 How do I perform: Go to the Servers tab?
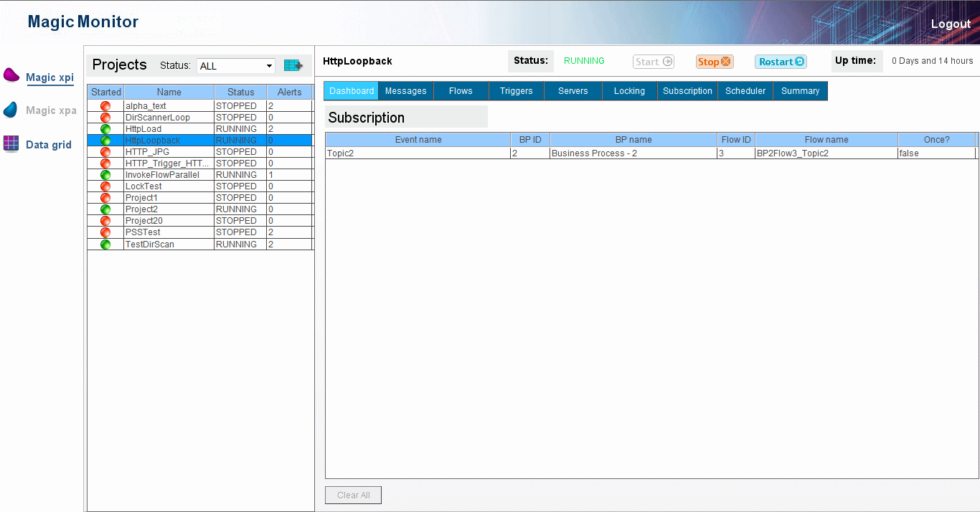click(x=573, y=91)
